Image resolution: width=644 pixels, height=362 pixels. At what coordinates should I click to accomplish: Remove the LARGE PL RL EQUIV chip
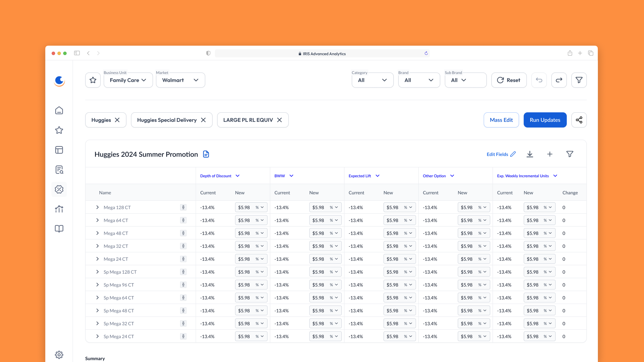[x=279, y=120]
